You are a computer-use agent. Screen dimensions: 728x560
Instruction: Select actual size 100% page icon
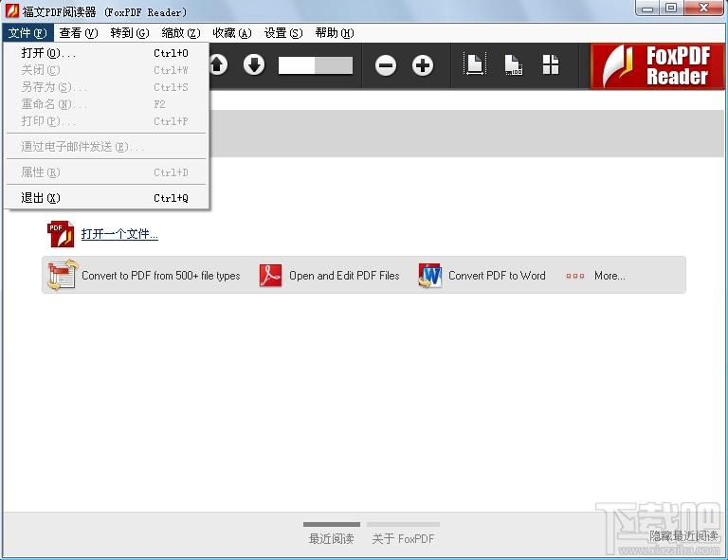[513, 64]
